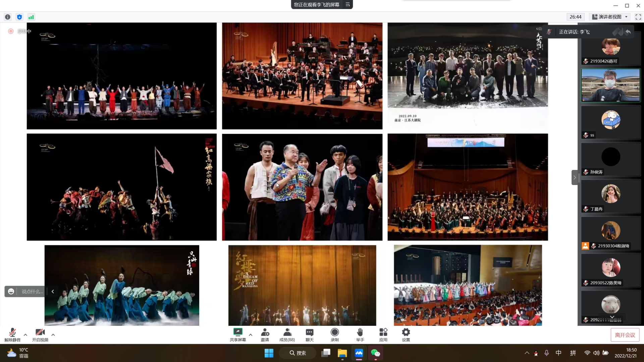Image resolution: width=644 pixels, height=362 pixels.
Task: Open the speaker view dropdown
Action: click(610, 17)
